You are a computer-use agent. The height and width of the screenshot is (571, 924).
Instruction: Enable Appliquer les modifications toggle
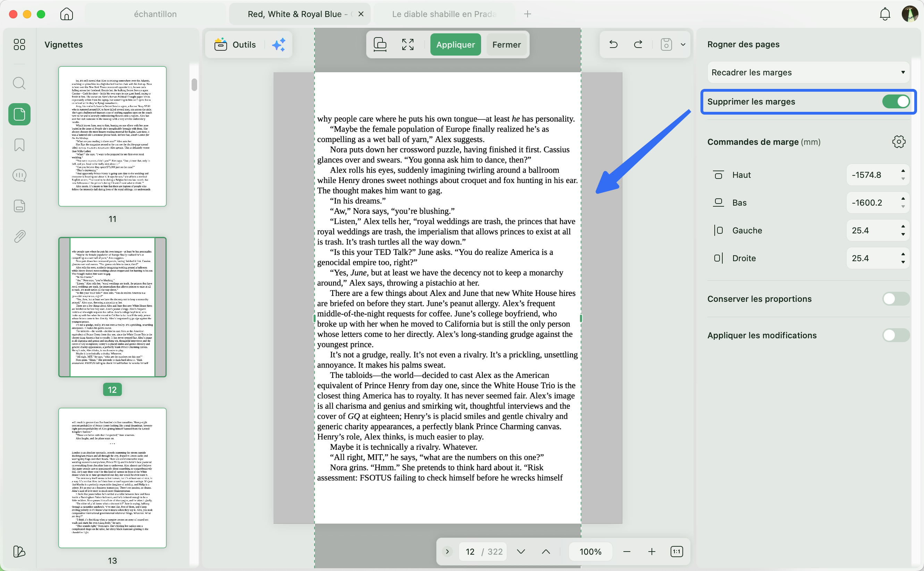click(896, 336)
